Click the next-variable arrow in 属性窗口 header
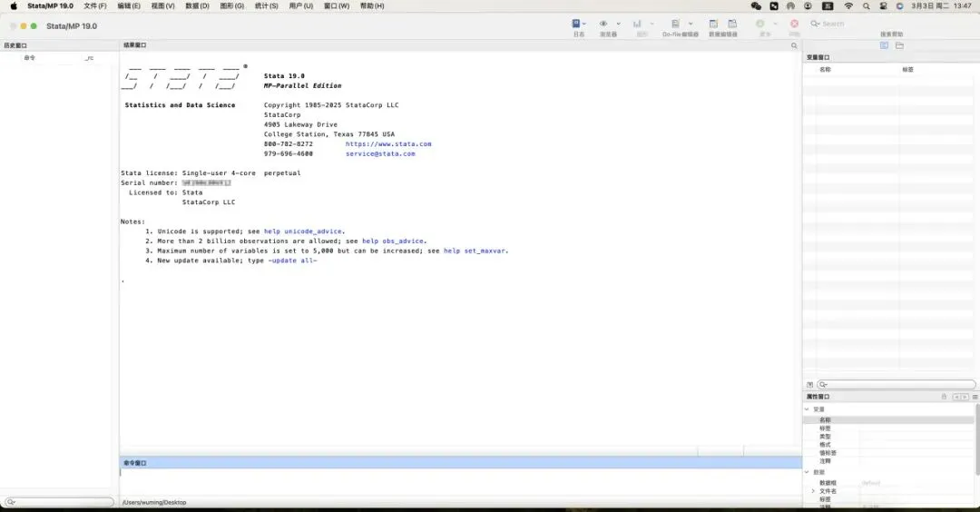 [965, 397]
